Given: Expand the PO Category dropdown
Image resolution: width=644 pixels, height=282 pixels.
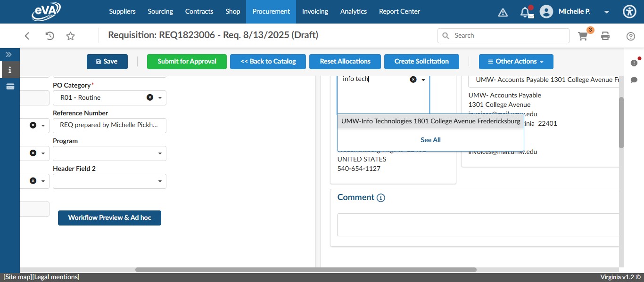Looking at the screenshot, I should tap(160, 98).
